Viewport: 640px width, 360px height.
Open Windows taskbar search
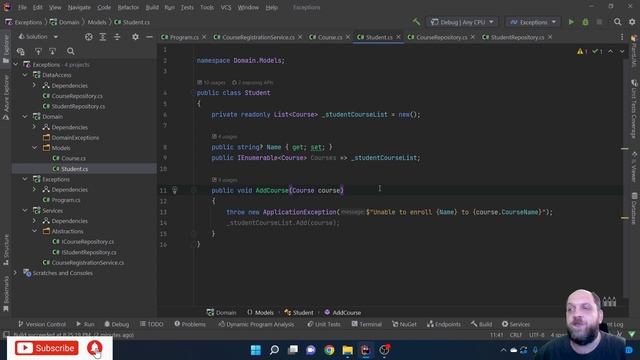(274, 350)
